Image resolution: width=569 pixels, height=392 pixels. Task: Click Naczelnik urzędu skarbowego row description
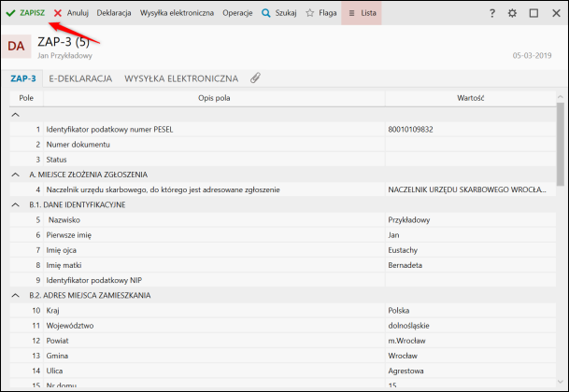click(x=163, y=189)
